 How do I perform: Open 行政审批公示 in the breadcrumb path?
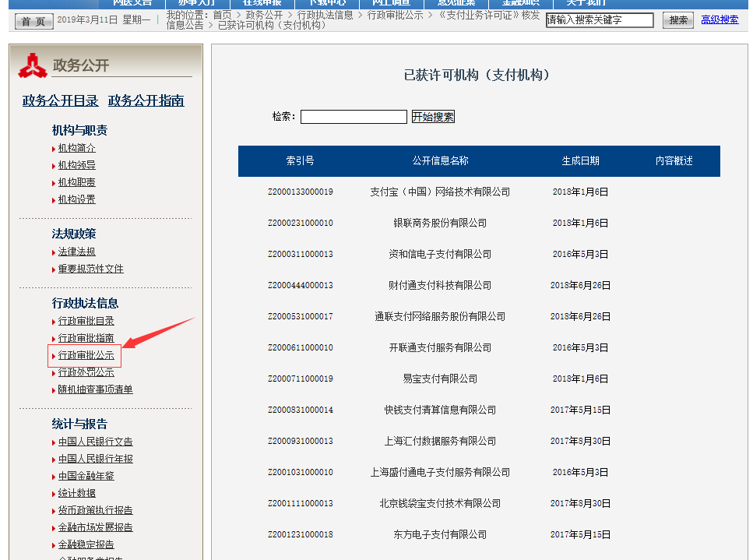[x=396, y=16]
